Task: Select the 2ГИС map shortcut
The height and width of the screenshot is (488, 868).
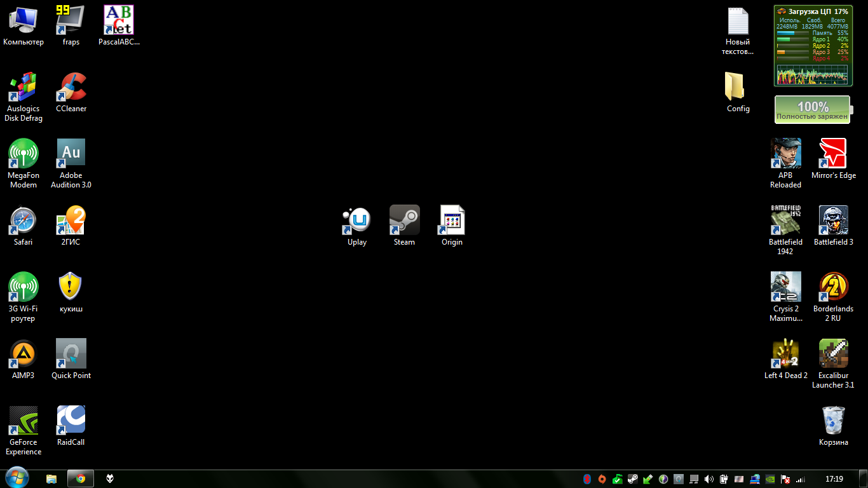Action: tap(71, 226)
